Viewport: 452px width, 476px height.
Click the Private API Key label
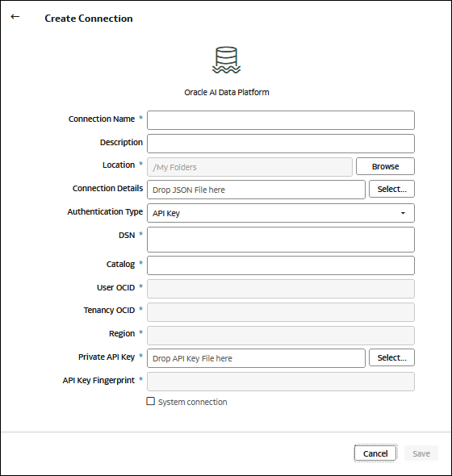point(107,357)
